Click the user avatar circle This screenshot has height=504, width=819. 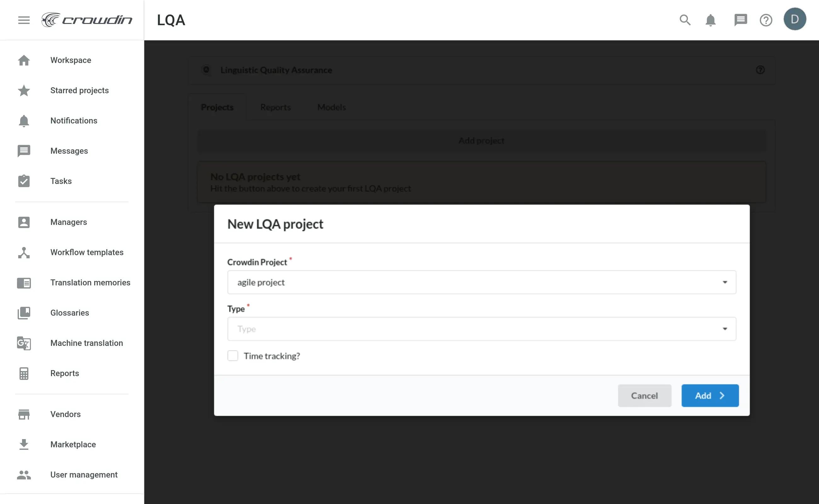pyautogui.click(x=795, y=19)
